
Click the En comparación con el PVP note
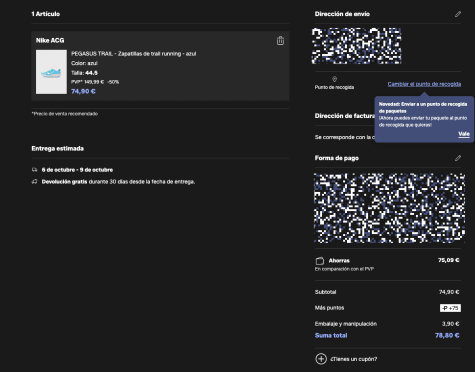coord(344,269)
